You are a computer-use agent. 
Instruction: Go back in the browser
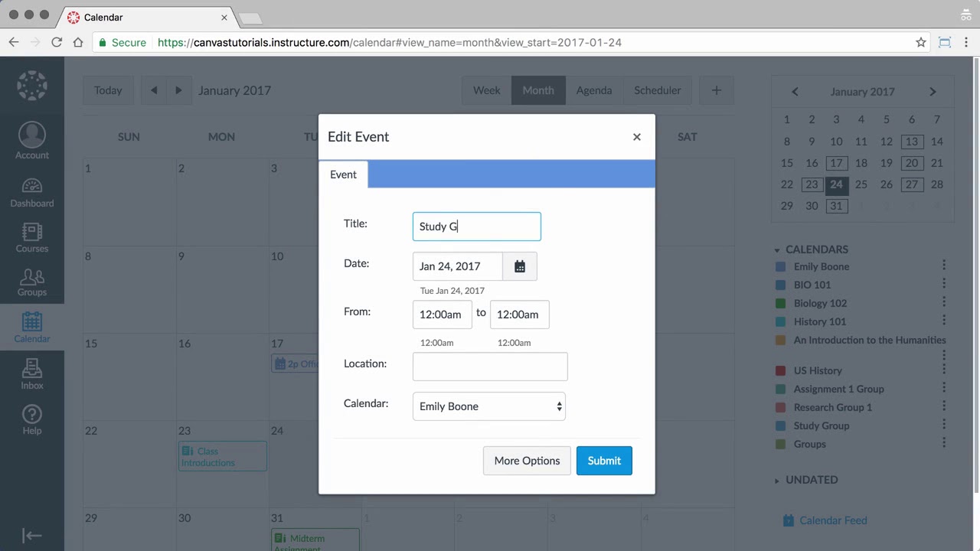pos(14,43)
